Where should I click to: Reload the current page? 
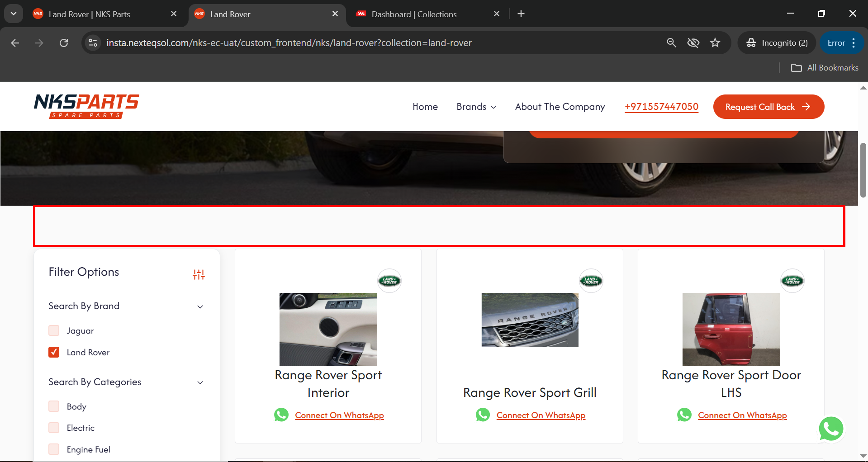pos(64,43)
